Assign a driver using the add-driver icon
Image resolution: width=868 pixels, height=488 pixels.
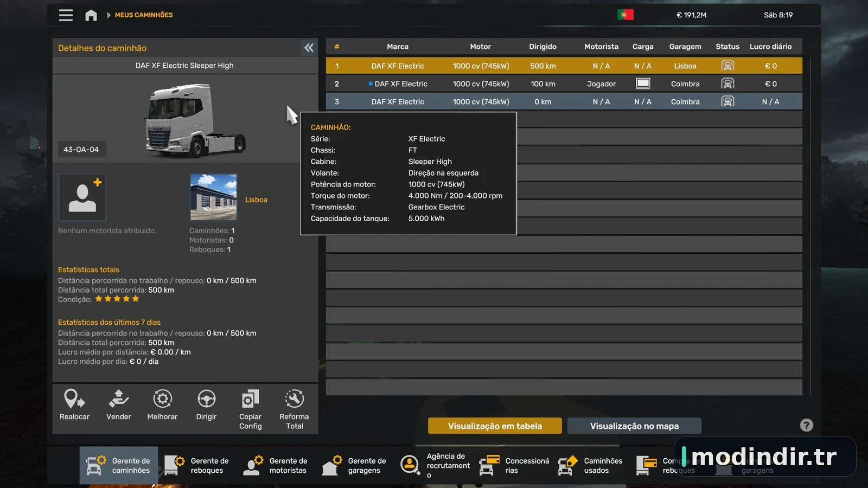(x=82, y=197)
